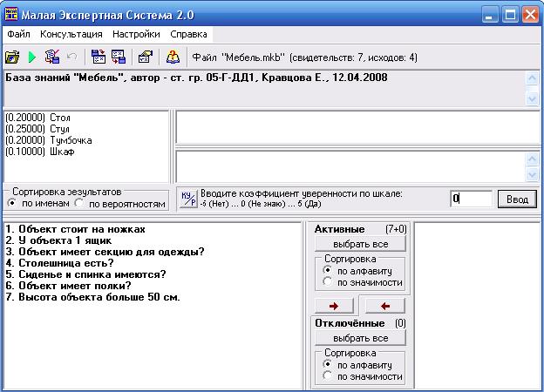Screen dimensions: 544x392
Task: Click the Файл "Мебель.mkb" status text
Action: (304, 57)
